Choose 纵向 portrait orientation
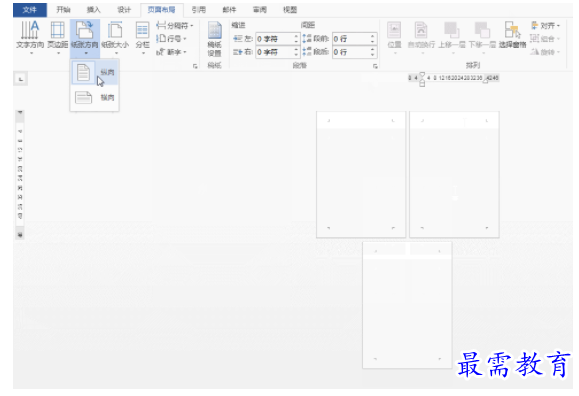Image resolution: width=579 pixels, height=396 pixels. coord(95,72)
